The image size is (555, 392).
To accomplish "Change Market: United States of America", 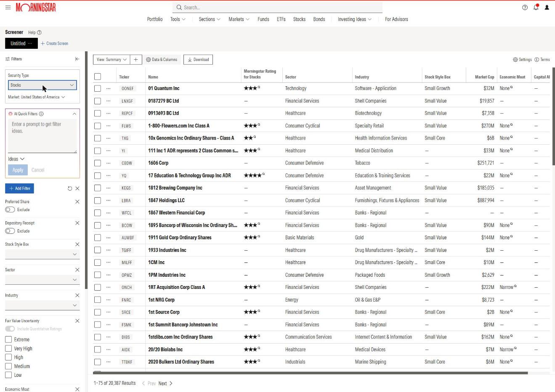I will coord(37,97).
